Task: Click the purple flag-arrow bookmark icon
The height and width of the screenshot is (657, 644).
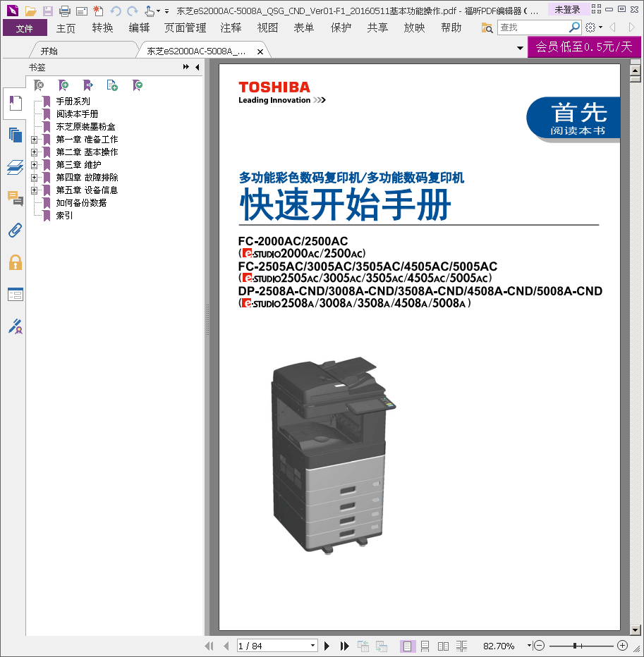Action: (87, 85)
